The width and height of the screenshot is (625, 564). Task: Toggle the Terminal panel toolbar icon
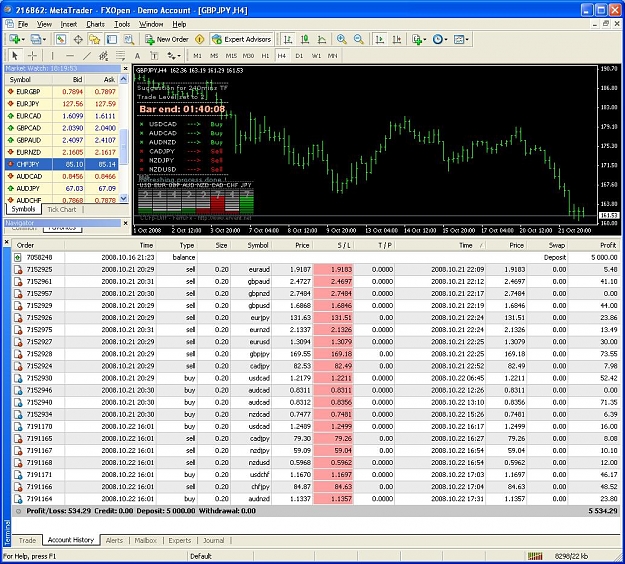pyautogui.click(x=112, y=39)
